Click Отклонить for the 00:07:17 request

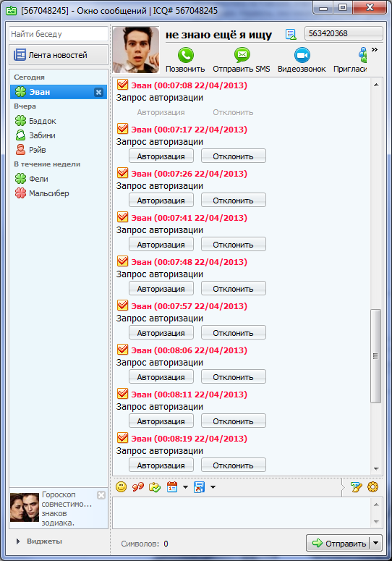tap(234, 156)
